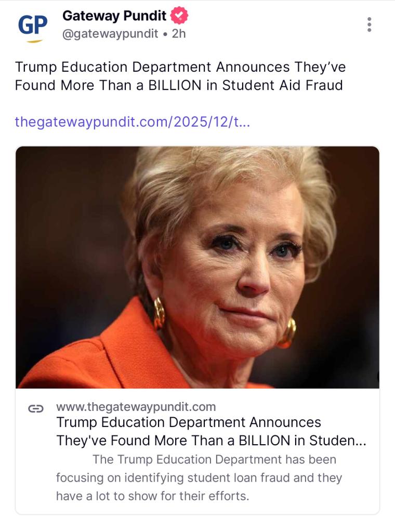Viewport: 395px width, 532px height.
Task: Click the GP profile avatar logo
Action: [32, 26]
